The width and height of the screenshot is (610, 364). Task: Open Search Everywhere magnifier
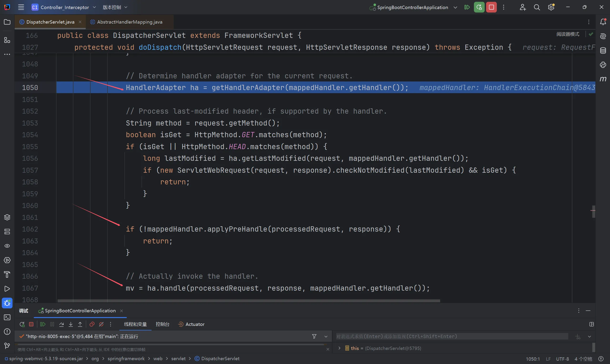coord(537,7)
